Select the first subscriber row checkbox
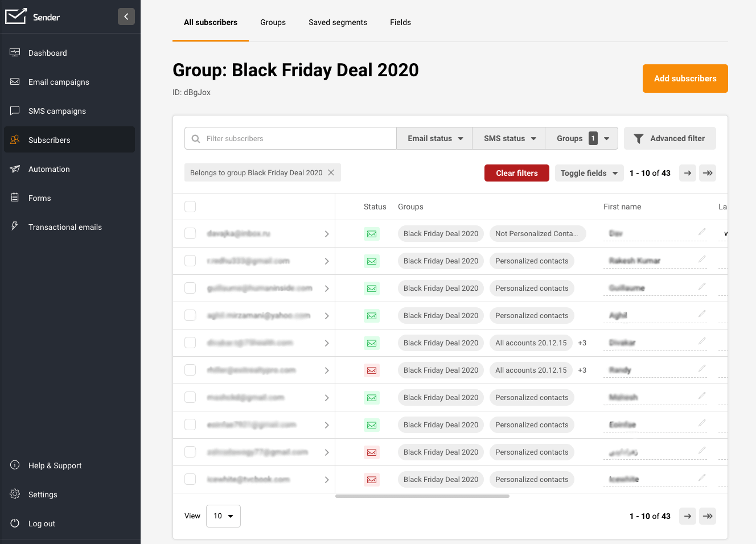756x544 pixels. pyautogui.click(x=190, y=233)
